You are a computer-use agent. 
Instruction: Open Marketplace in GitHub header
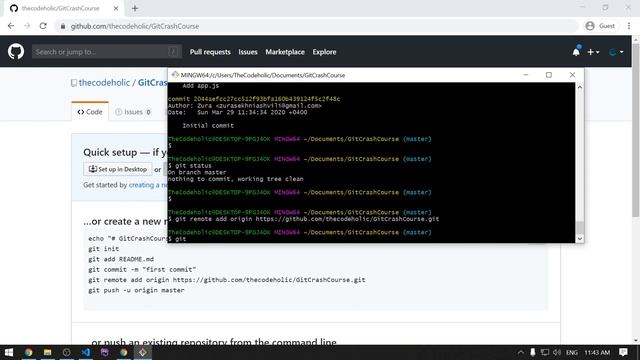pyautogui.click(x=285, y=52)
